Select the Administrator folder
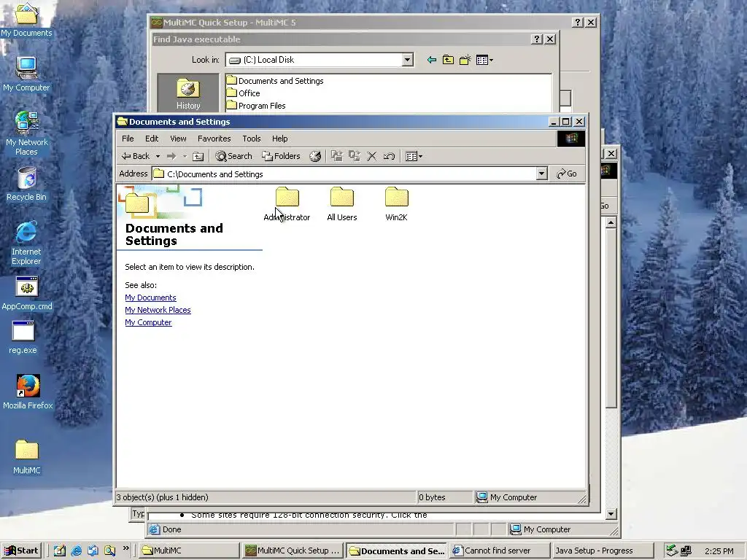The width and height of the screenshot is (747, 560). (x=287, y=204)
